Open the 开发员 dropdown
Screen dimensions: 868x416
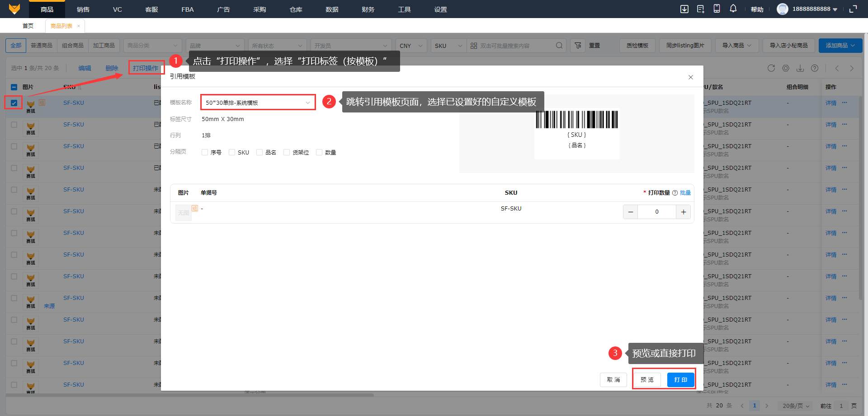(x=351, y=46)
